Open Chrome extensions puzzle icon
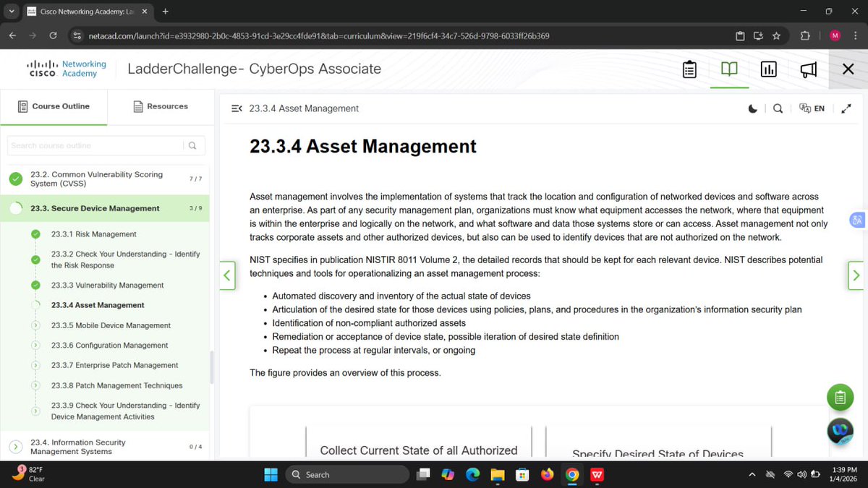The image size is (868, 488). pyautogui.click(x=805, y=35)
